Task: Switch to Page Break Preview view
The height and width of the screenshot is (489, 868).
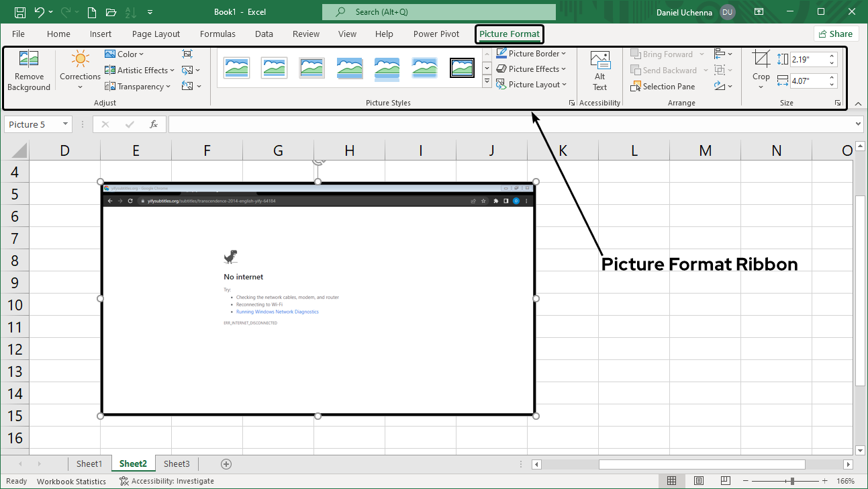Action: click(725, 480)
